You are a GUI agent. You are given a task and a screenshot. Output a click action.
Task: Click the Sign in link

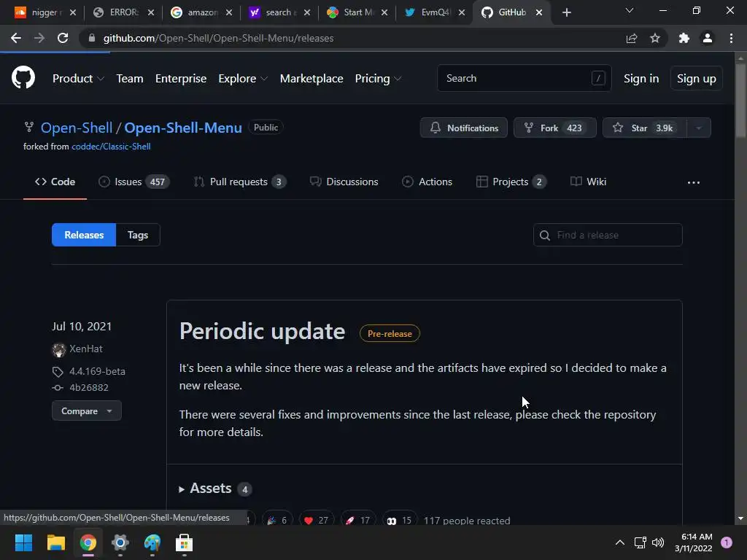click(641, 78)
